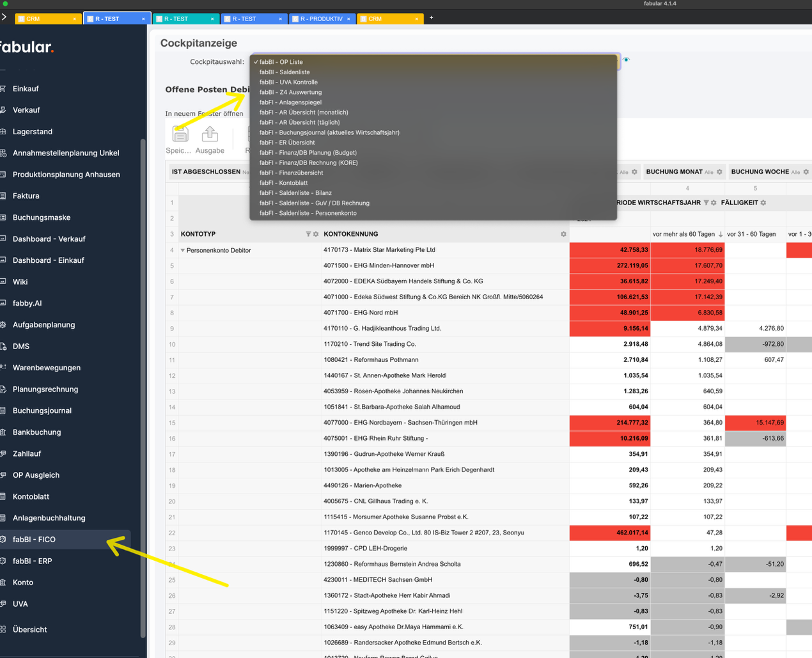Switch to the R - PRODUKTIV tab
This screenshot has width=812, height=658.
(321, 19)
